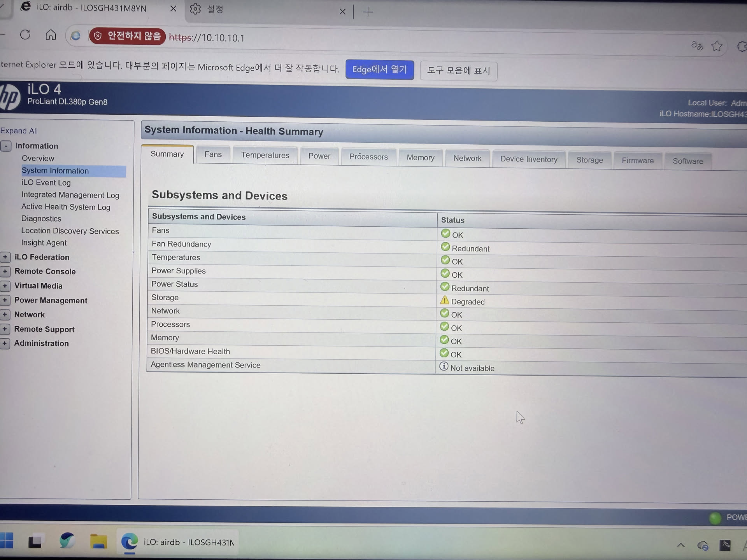Click the HP logo in the header
This screenshot has height=560, width=747.
(10, 97)
